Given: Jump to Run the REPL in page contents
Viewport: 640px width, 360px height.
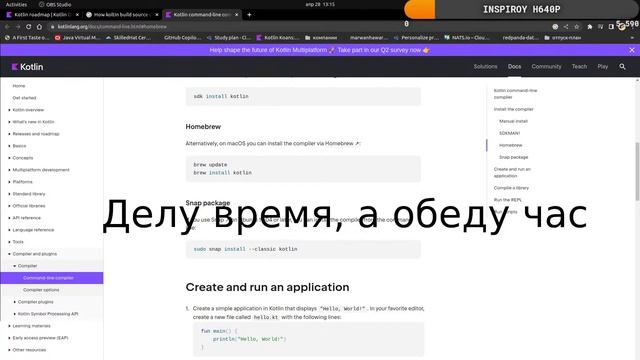Looking at the screenshot, I should tap(507, 200).
